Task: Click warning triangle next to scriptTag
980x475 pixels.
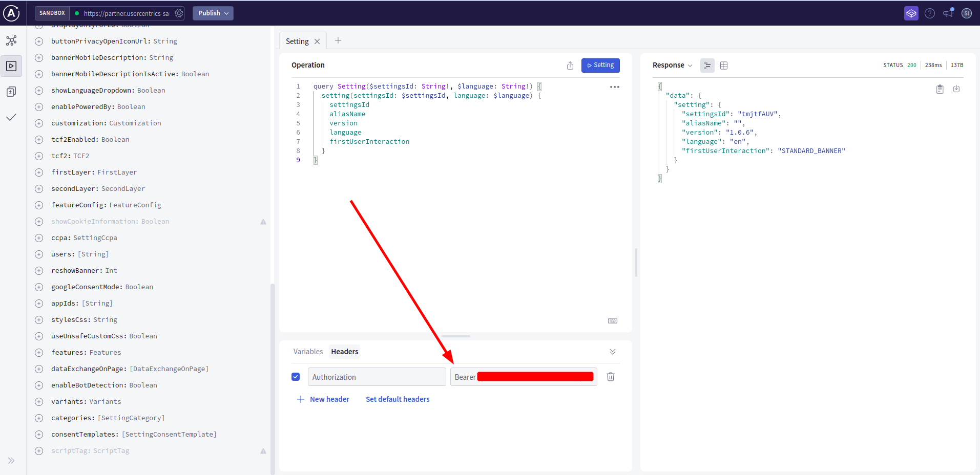Action: (263, 451)
